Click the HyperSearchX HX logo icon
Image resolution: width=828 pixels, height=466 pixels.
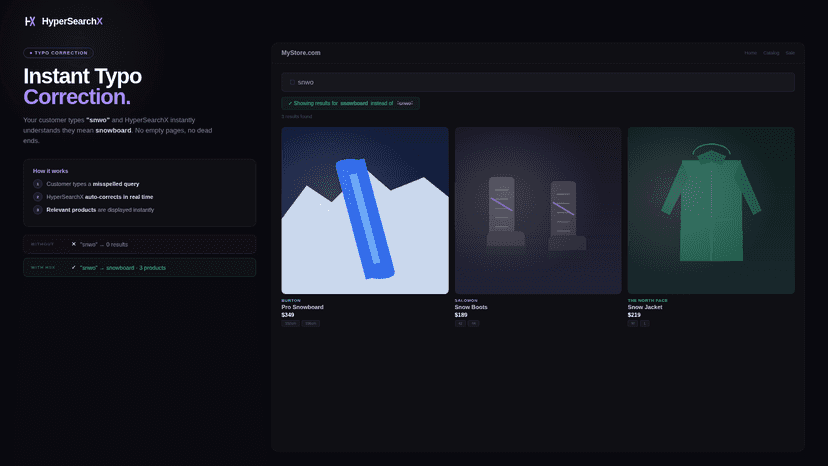pyautogui.click(x=30, y=21)
